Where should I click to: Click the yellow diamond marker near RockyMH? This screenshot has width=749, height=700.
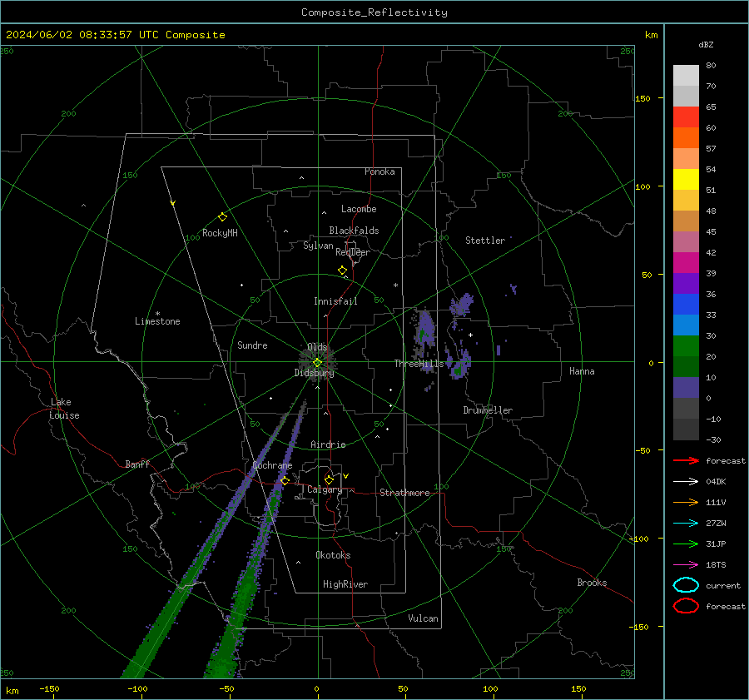click(222, 217)
